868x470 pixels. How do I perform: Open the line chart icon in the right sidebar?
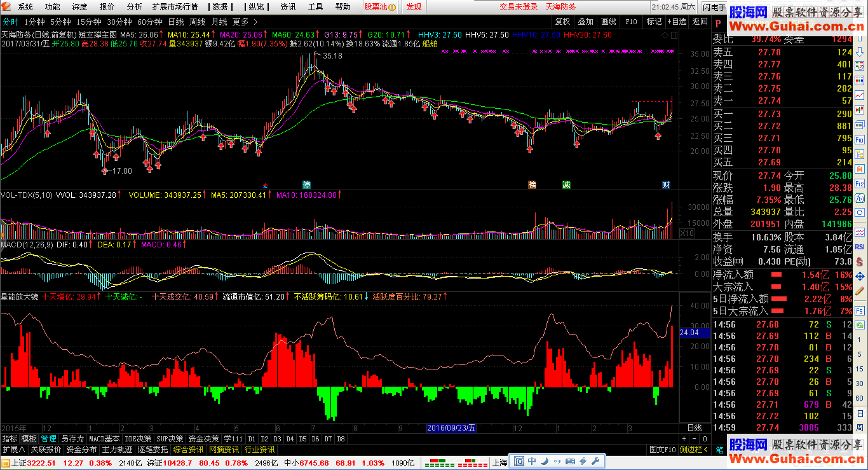click(x=860, y=95)
